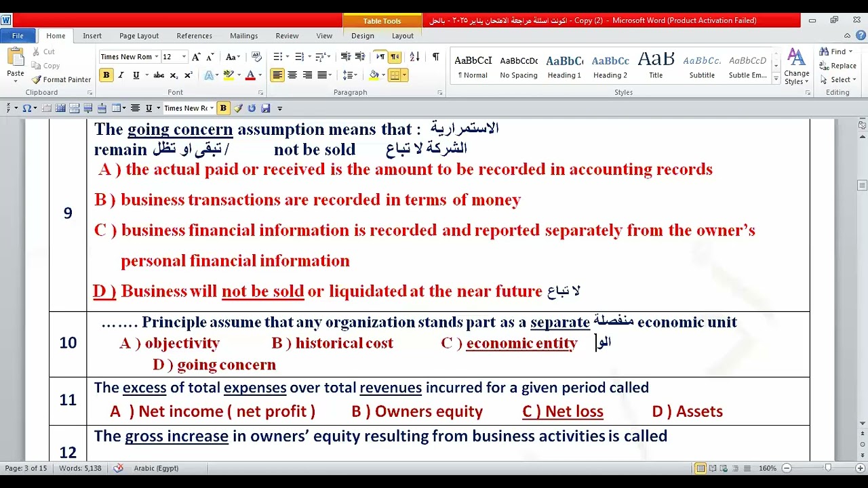The image size is (868, 488).
Task: Expand the Numbering list dropdown
Action: pos(310,57)
